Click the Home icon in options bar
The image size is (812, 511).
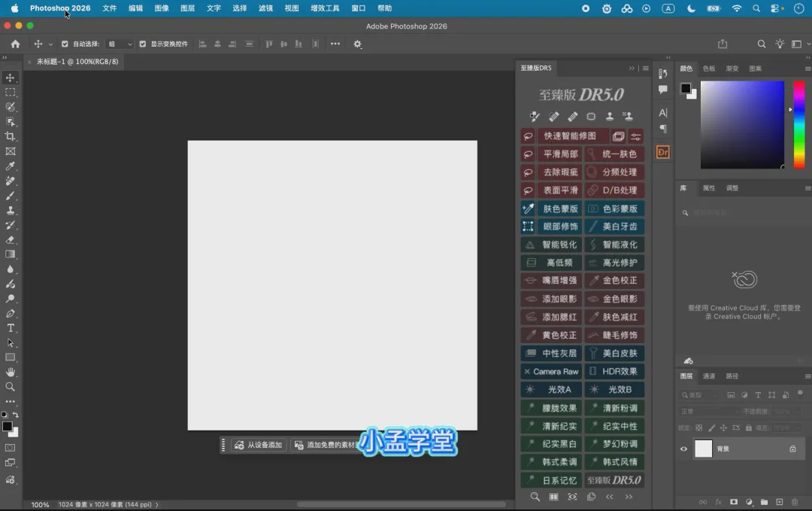[16, 44]
